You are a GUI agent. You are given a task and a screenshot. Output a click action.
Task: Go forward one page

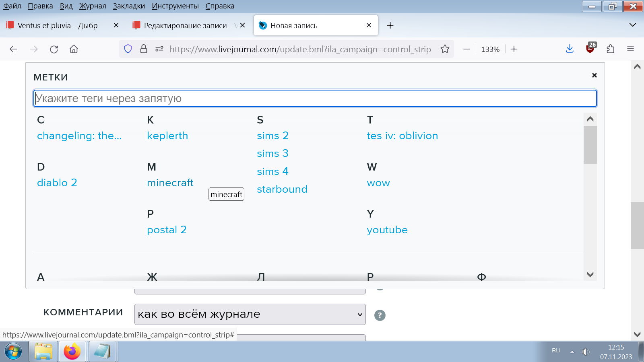pos(34,49)
